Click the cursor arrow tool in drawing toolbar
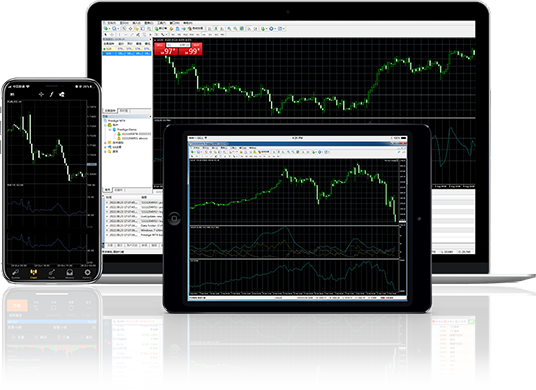The image size is (536, 390). click(x=106, y=35)
